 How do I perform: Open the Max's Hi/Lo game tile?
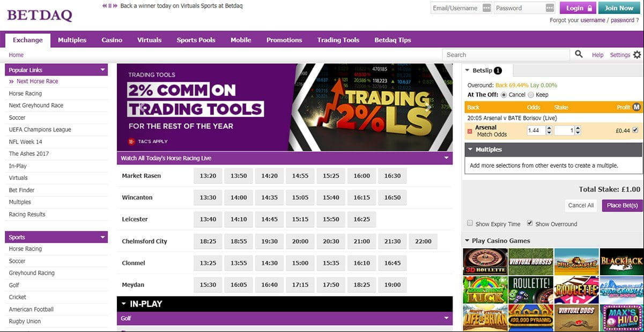click(622, 318)
